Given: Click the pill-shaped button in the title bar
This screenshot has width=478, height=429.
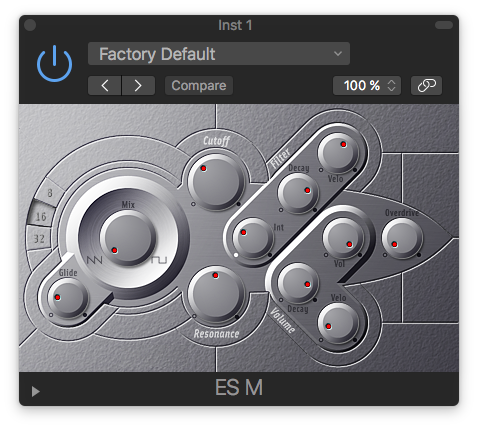Looking at the screenshot, I should point(444,25).
